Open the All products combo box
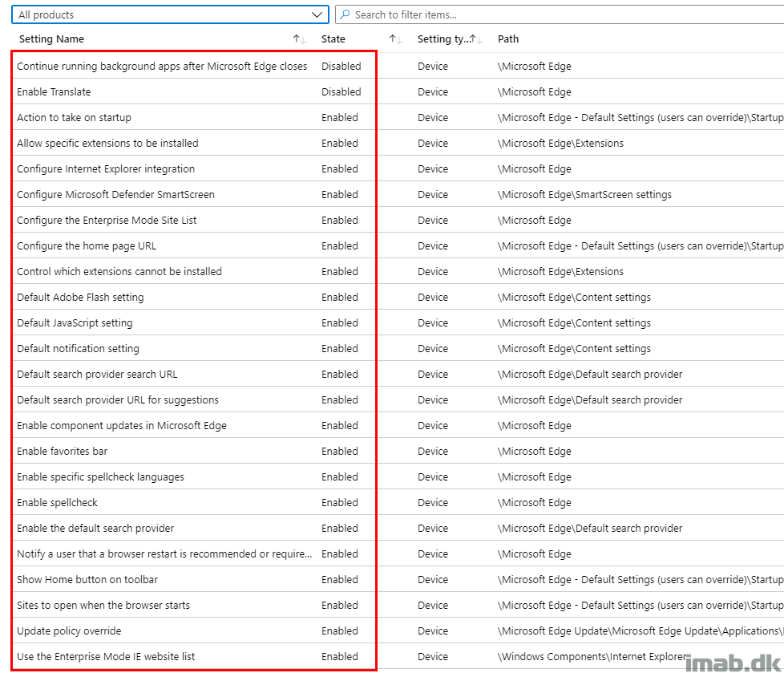784x673 pixels. [170, 14]
